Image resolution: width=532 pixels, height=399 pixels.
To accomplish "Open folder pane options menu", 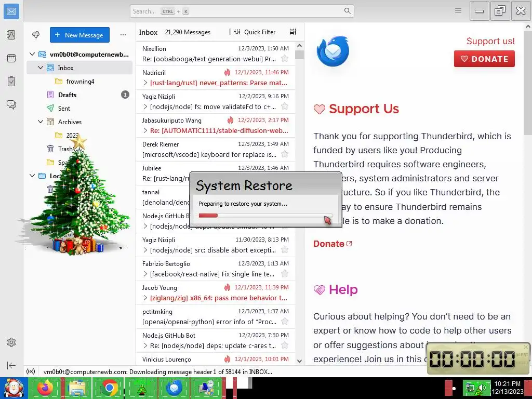I will (x=123, y=35).
